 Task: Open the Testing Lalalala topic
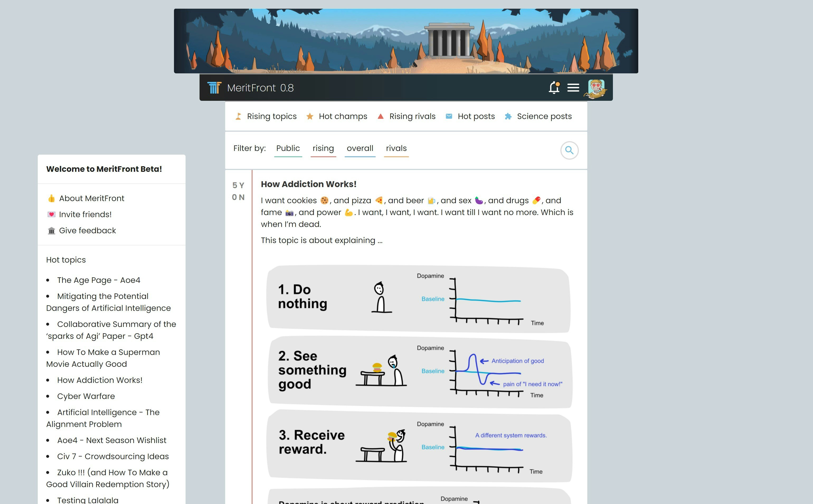click(88, 500)
